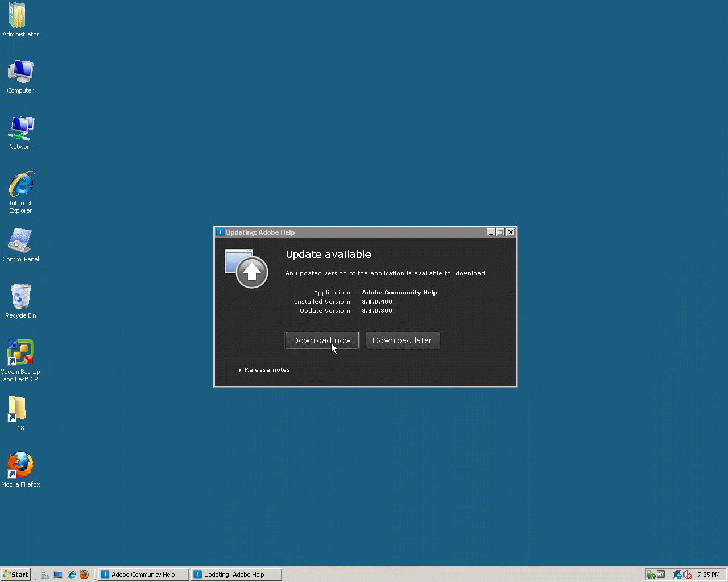Maximize the Updating: Adobe Help dialog
Viewport: 728px width, 582px height.
pos(500,232)
